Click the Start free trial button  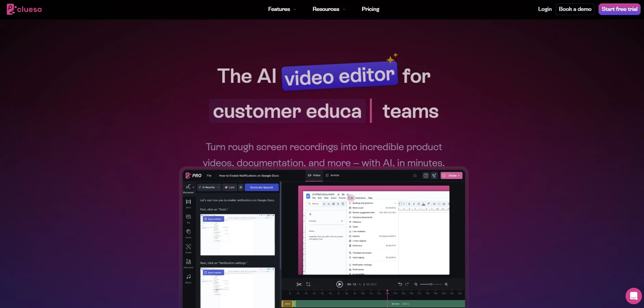tap(619, 9)
